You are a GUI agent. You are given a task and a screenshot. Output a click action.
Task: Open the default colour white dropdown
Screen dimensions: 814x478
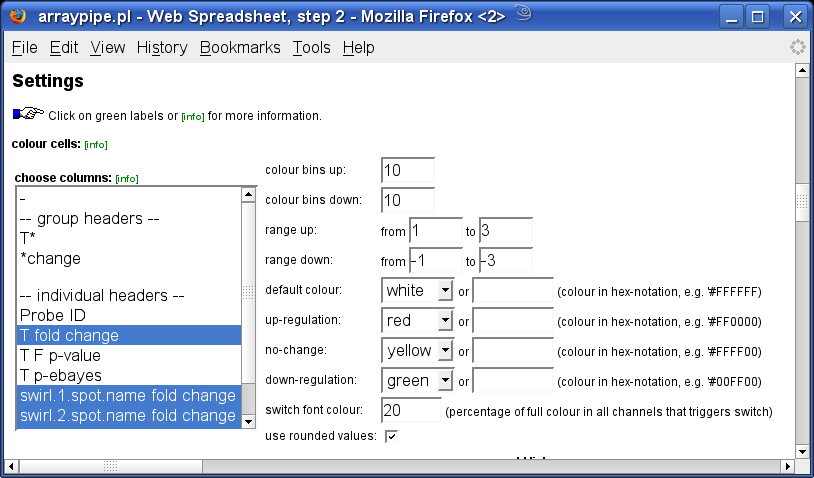[417, 291]
